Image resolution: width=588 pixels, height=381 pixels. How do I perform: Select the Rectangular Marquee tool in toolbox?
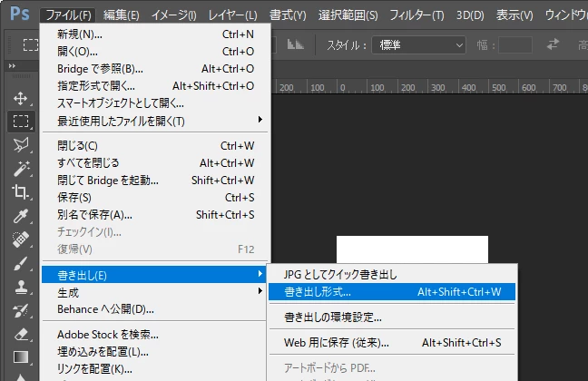pyautogui.click(x=21, y=122)
